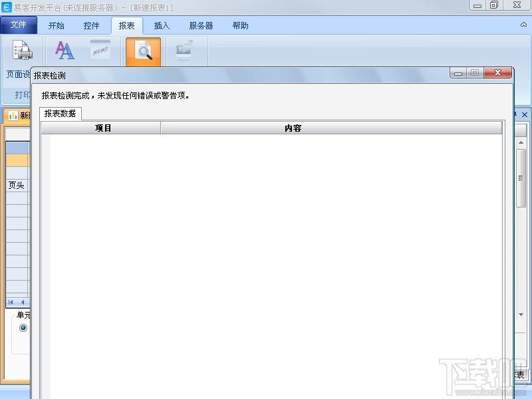The height and width of the screenshot is (399, 532).
Task: Click the report check magnifier icon
Action: tap(143, 51)
